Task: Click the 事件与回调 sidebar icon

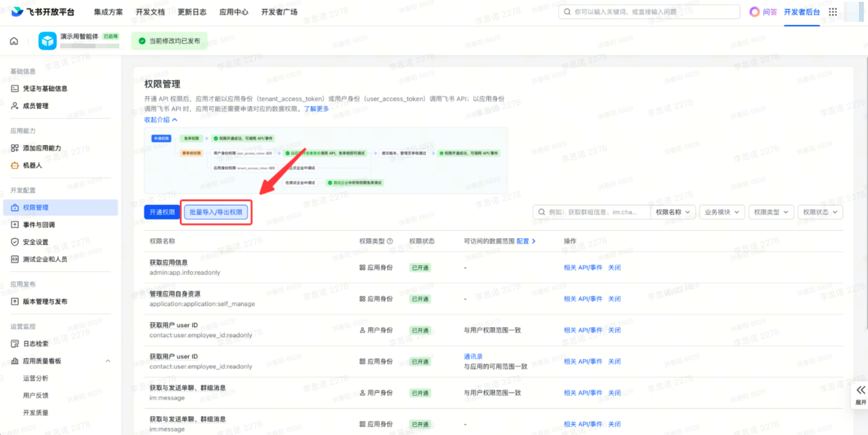Action: [x=15, y=225]
